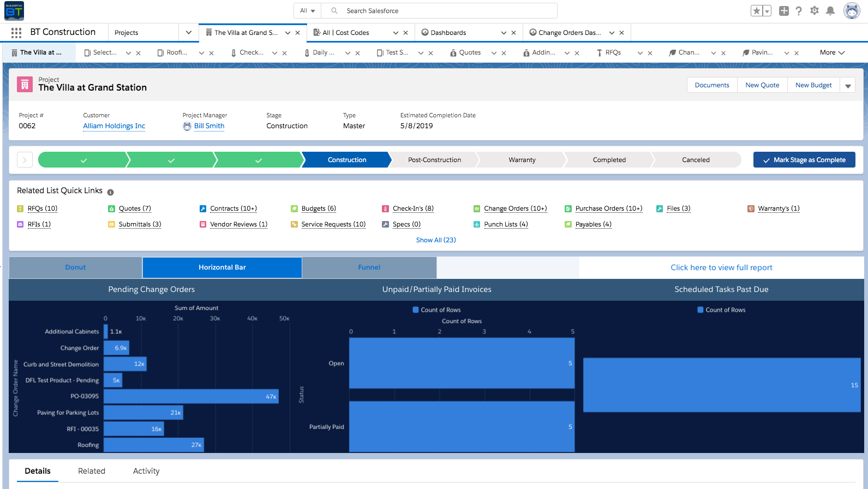Switch chart view to Donut

75,267
